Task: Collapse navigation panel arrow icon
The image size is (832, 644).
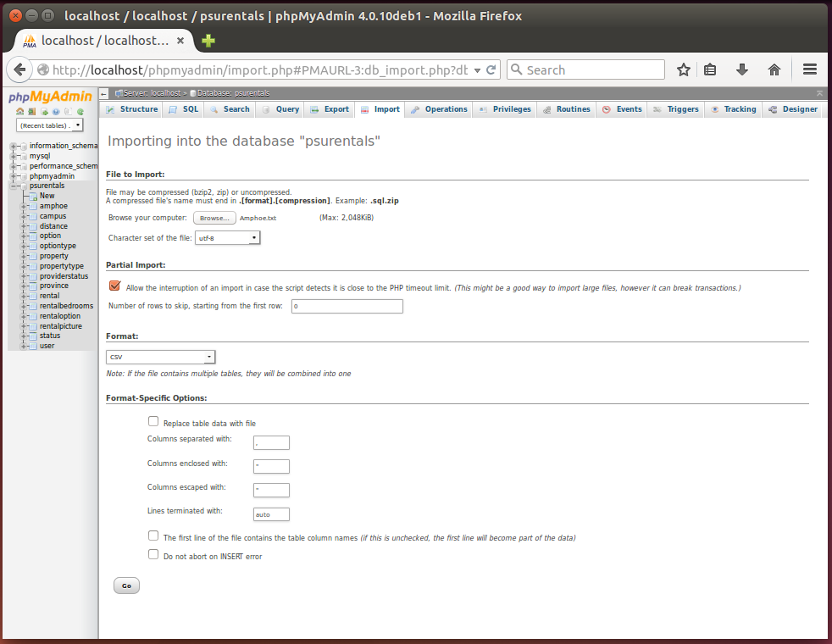Action: click(x=104, y=93)
